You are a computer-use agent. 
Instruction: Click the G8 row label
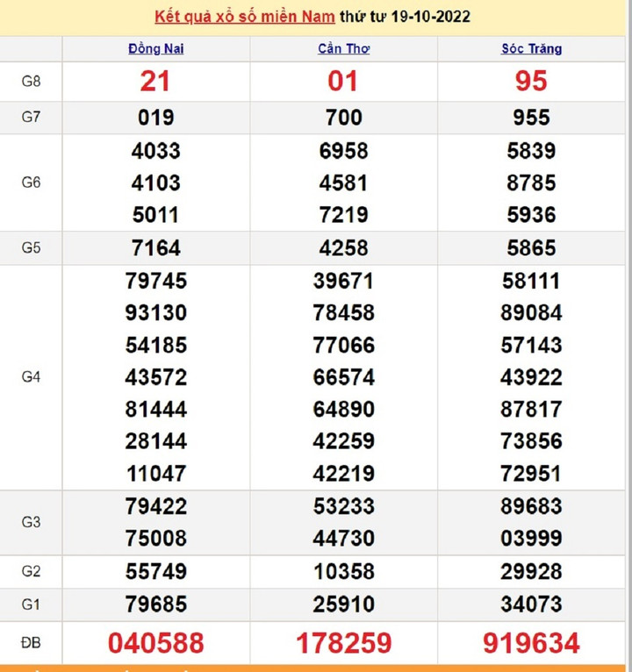point(31,82)
